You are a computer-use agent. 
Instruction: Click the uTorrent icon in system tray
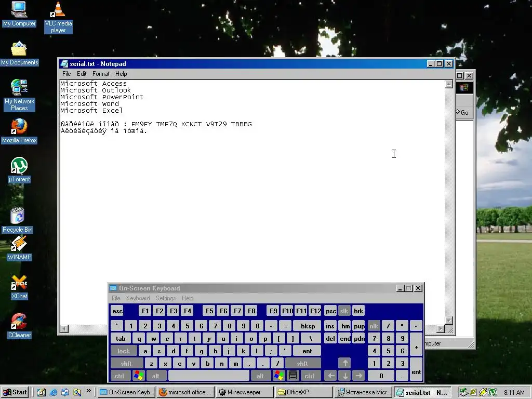pos(493,392)
